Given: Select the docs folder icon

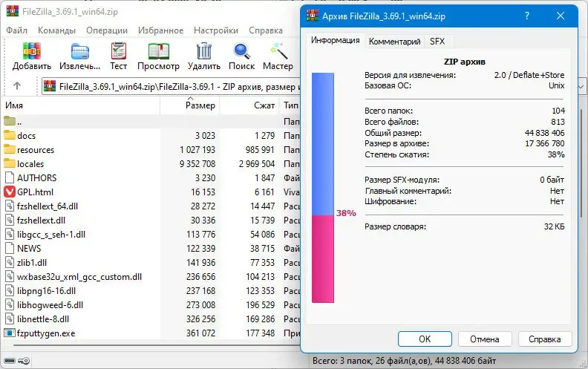Looking at the screenshot, I should coord(10,135).
